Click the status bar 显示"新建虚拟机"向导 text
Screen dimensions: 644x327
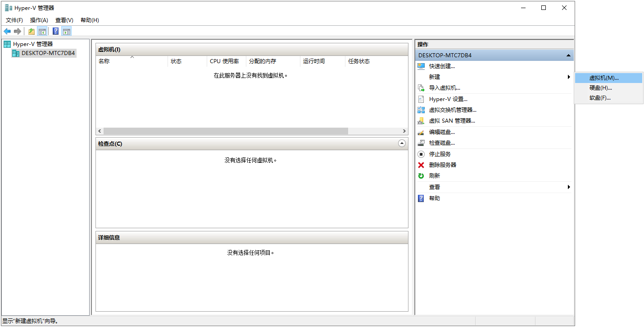[31, 321]
